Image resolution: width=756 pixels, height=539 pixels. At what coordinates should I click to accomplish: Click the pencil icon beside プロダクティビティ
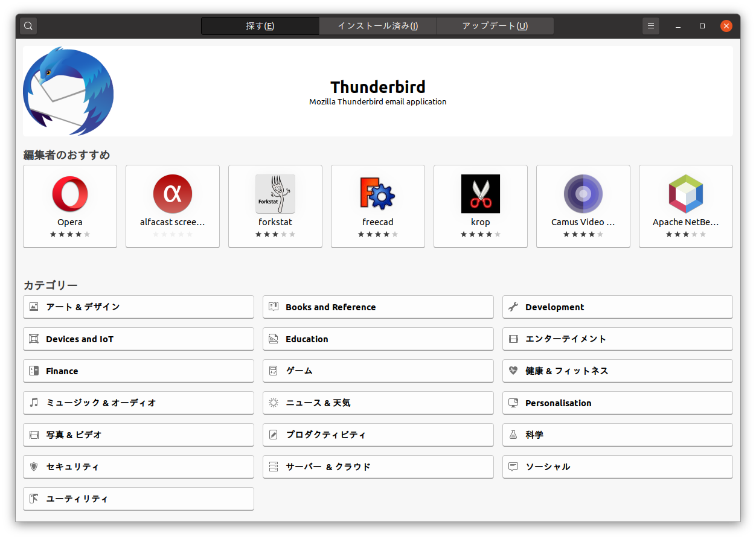274,435
